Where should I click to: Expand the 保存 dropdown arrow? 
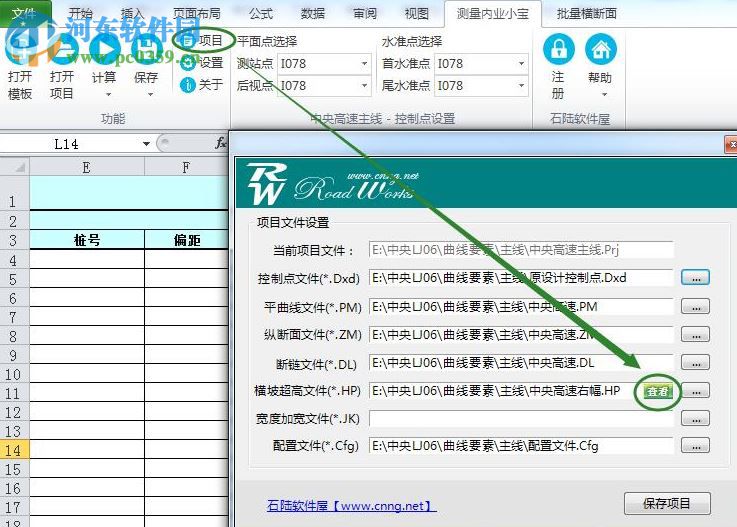point(150,94)
